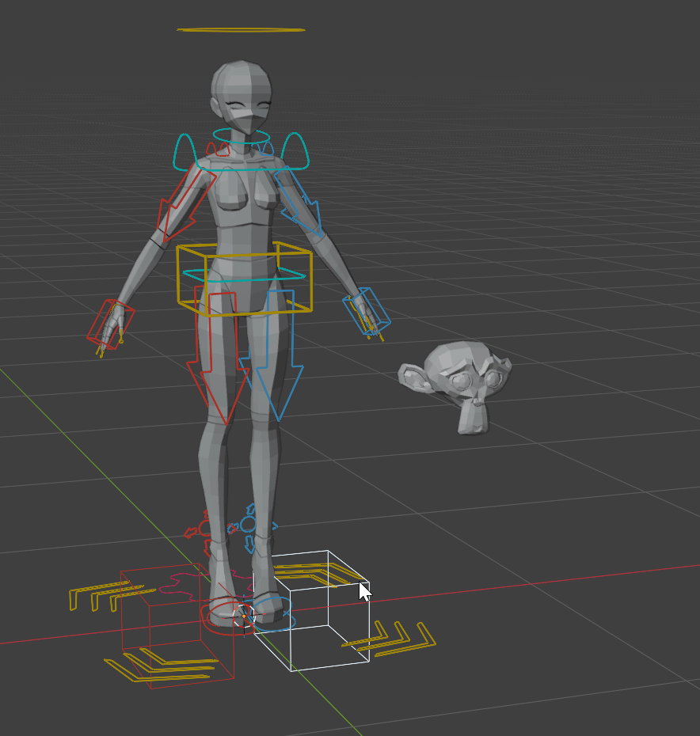Select the yellow hip box control
The image size is (700, 736).
(x=245, y=279)
